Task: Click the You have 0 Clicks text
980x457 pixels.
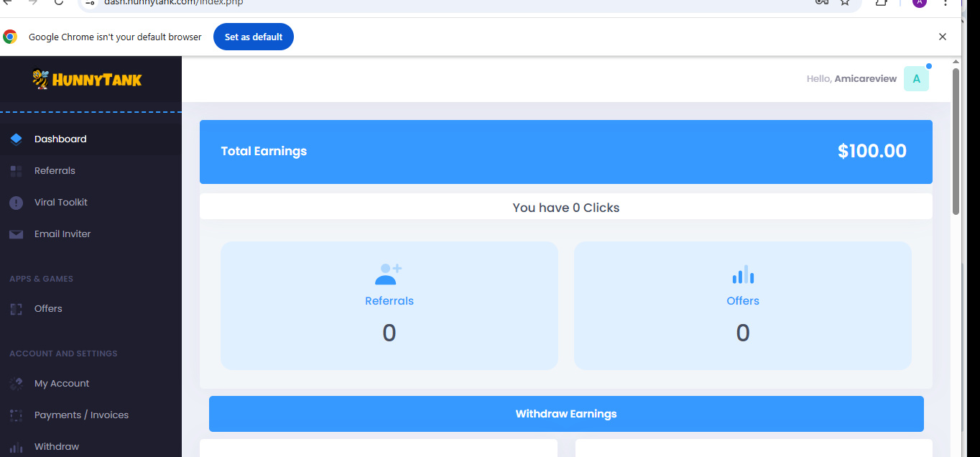Action: tap(566, 208)
